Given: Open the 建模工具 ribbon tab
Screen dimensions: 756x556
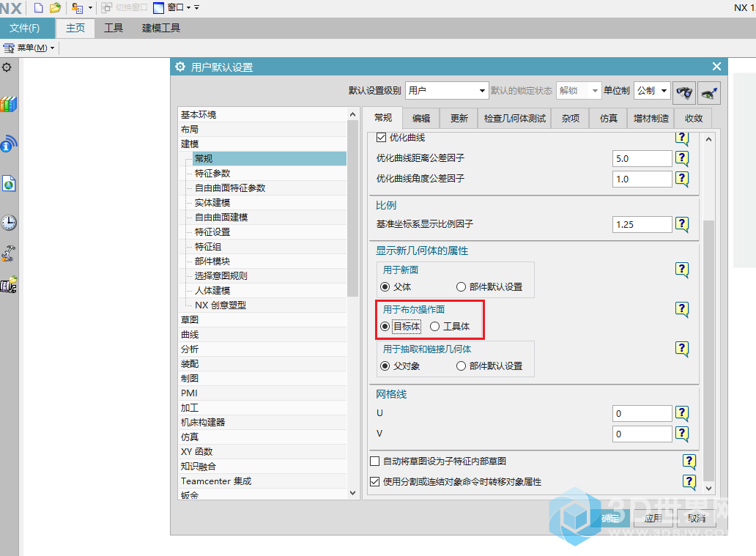Looking at the screenshot, I should pyautogui.click(x=161, y=28).
